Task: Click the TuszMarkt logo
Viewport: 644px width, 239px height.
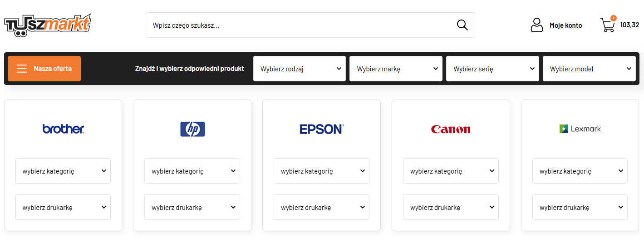Action: (48, 25)
